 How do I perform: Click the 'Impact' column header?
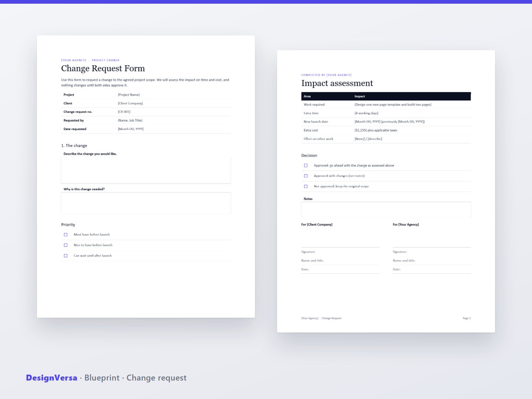pos(359,96)
